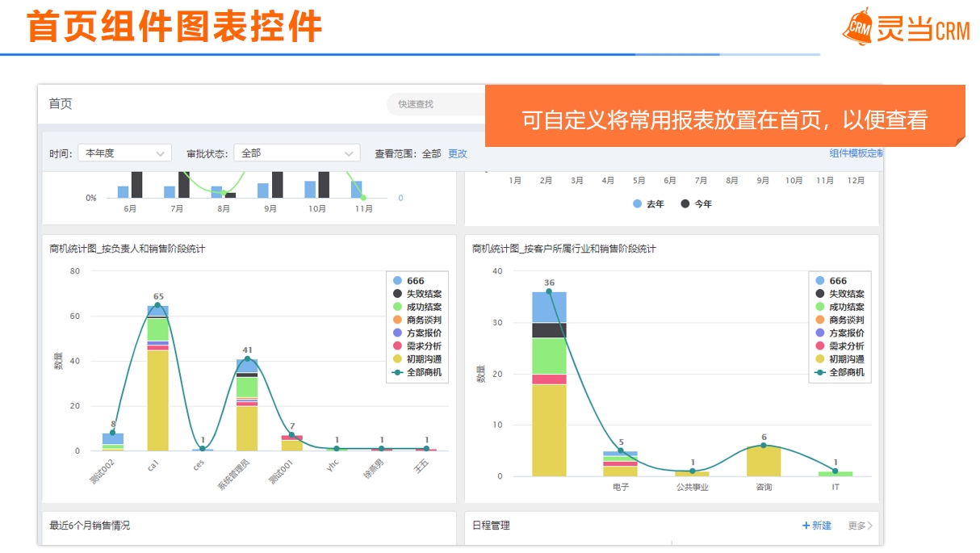980x553 pixels.
Task: Toggle 失败结案 legend in left opportunity chart
Action: [417, 294]
